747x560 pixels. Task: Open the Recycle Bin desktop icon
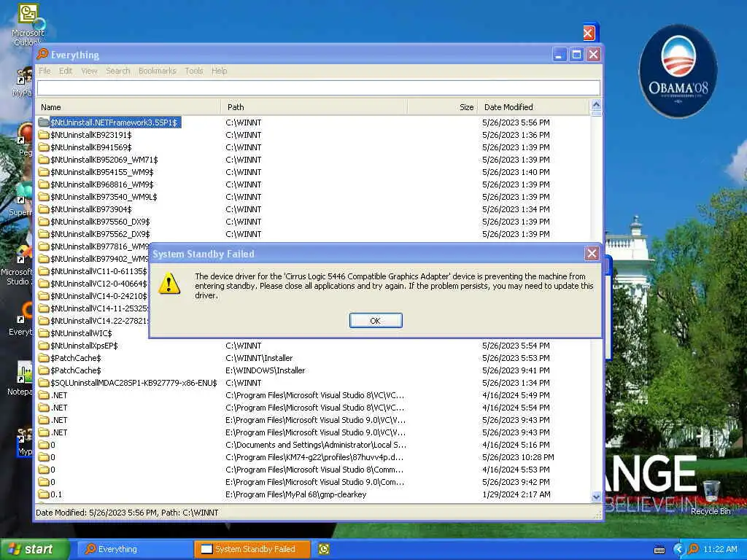pyautogui.click(x=711, y=498)
